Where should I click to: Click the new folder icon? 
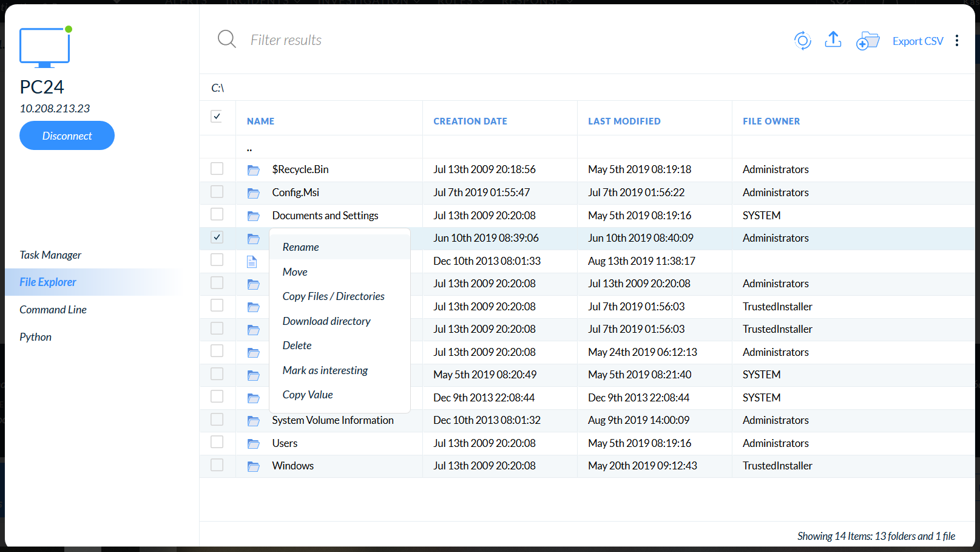click(x=868, y=41)
